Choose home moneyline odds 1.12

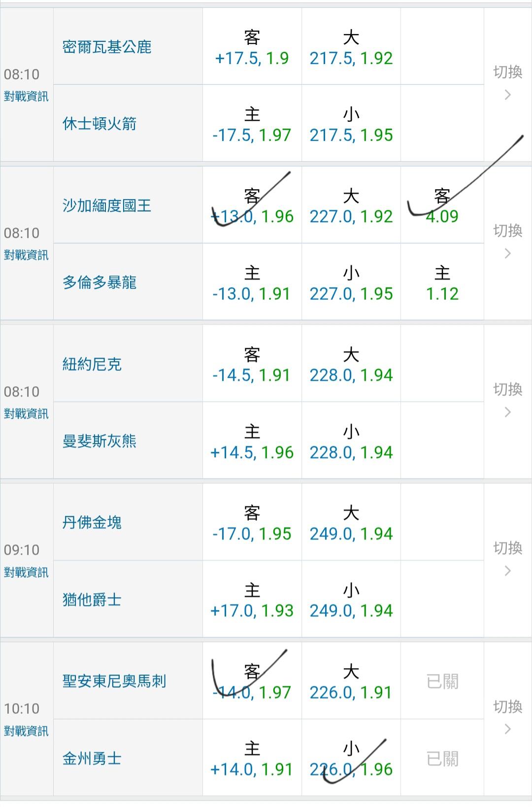[442, 284]
